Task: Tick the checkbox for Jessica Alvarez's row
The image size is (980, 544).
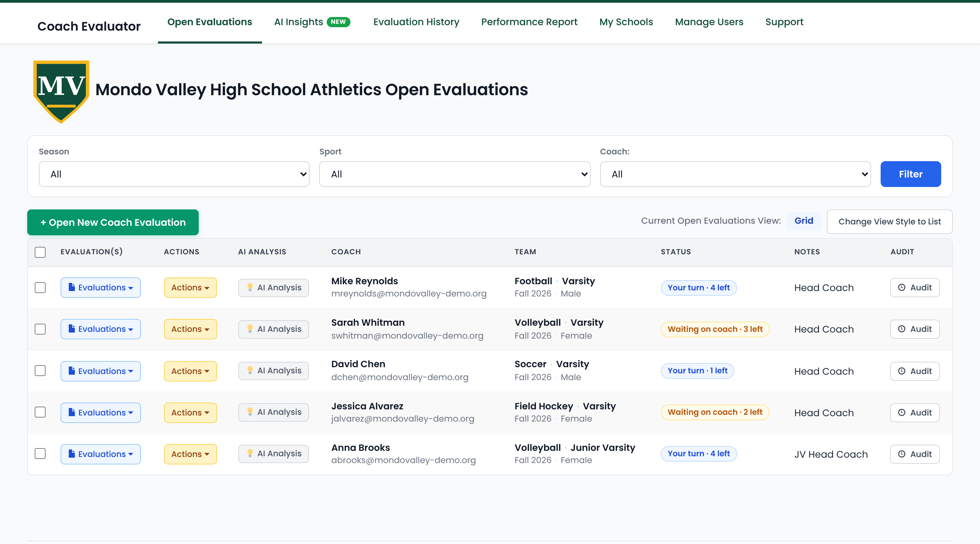Action: pyautogui.click(x=40, y=412)
